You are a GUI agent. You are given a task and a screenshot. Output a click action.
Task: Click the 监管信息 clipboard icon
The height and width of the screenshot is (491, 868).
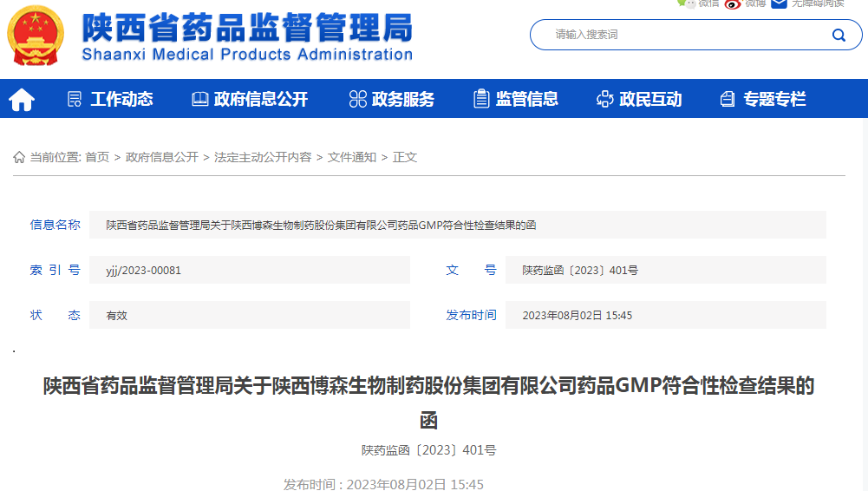(481, 99)
